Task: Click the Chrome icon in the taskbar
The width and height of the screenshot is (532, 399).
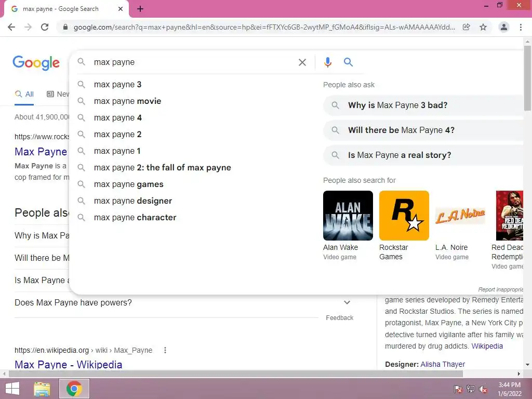Action: [x=74, y=389]
